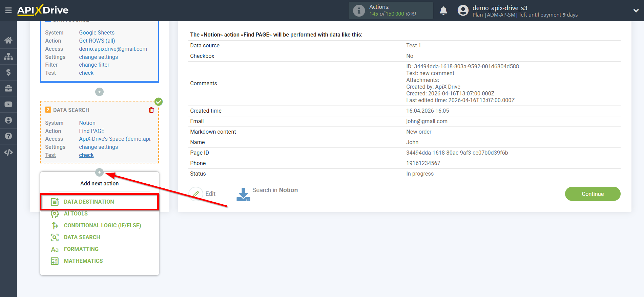This screenshot has height=297, width=644.
Task: Click the Name value John
Action: pos(412,142)
